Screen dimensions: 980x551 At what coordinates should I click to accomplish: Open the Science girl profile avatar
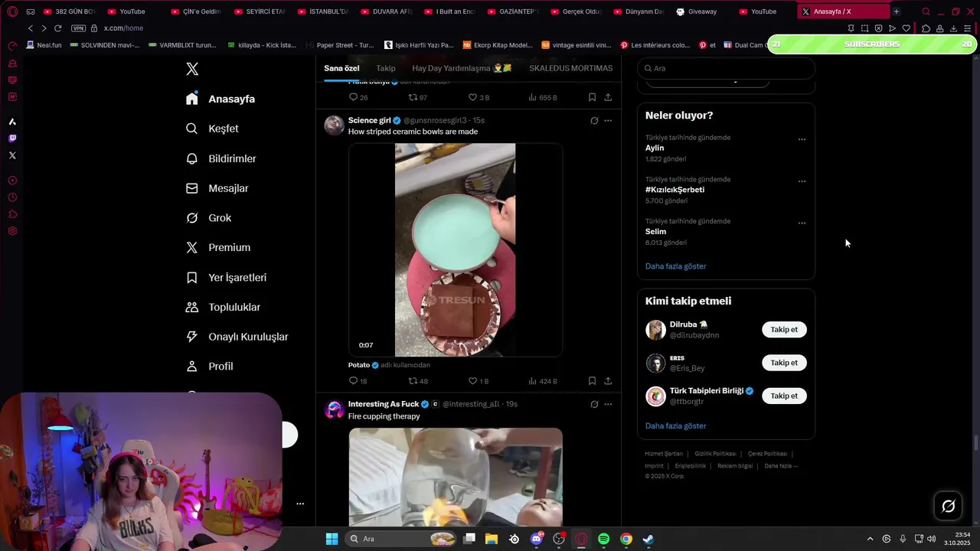coord(335,126)
